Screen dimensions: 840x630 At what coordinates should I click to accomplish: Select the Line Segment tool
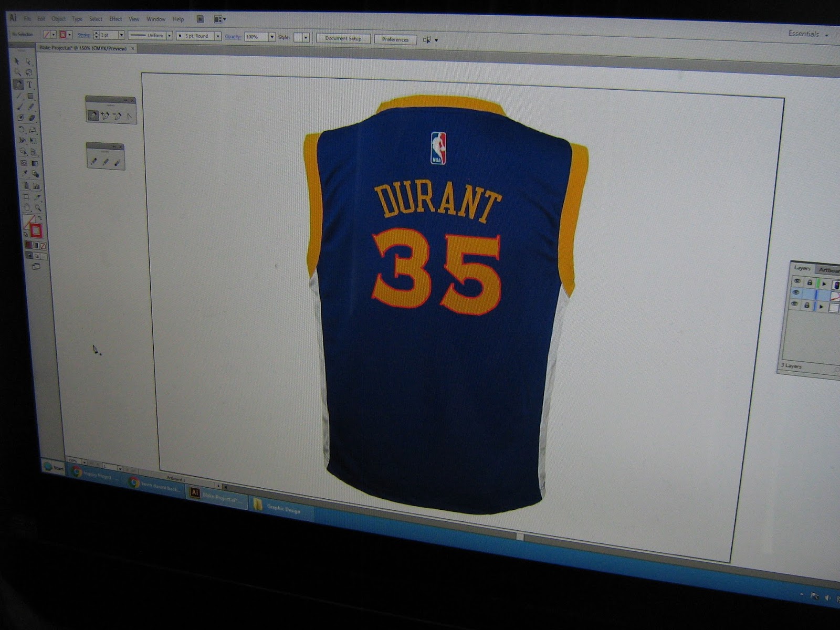tap(19, 96)
